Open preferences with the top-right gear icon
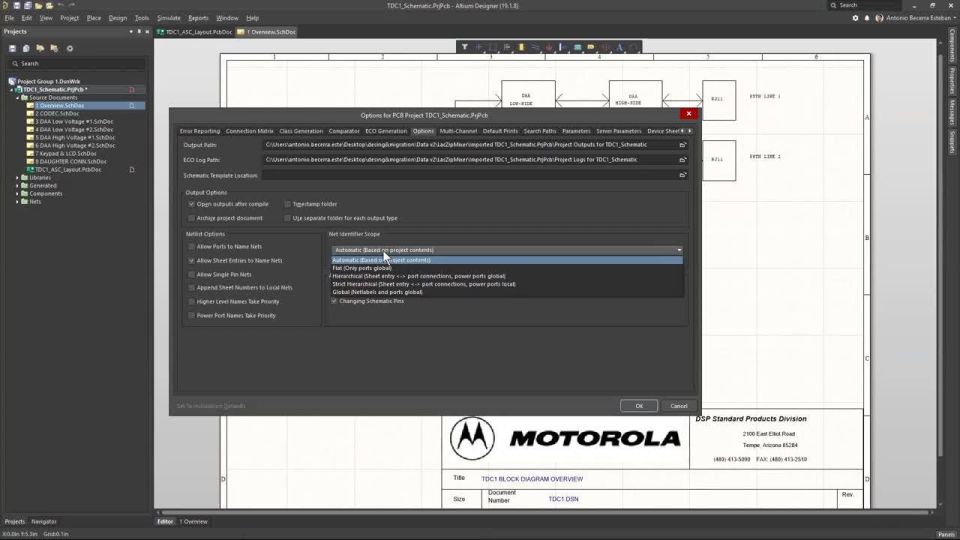This screenshot has width=960, height=540. click(855, 18)
